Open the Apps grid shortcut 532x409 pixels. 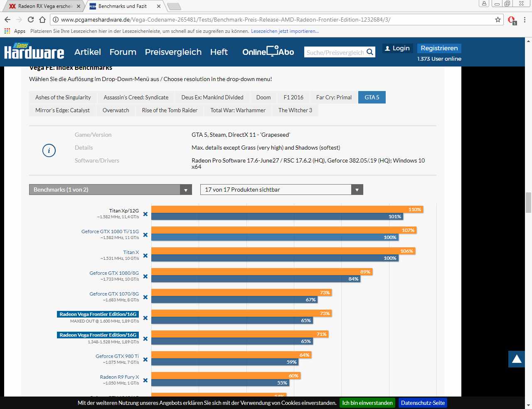(x=15, y=31)
